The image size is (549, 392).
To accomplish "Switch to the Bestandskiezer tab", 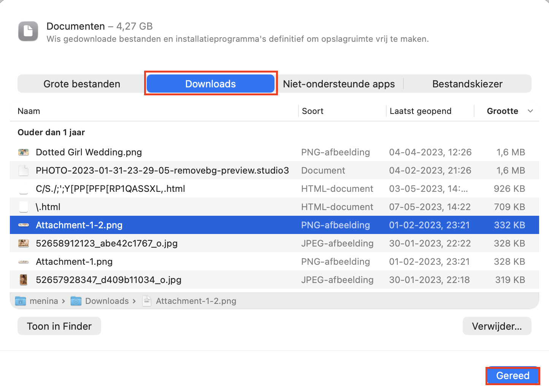I will [468, 84].
